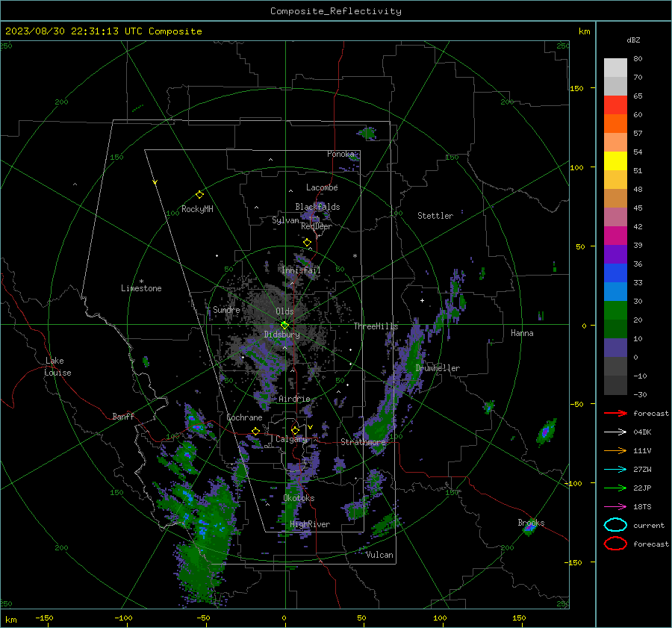Click the Blackfalds label
This screenshot has width=672, height=628.
317,207
